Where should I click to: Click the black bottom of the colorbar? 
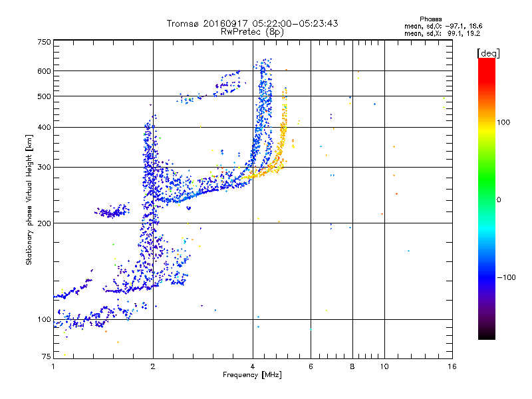487,334
